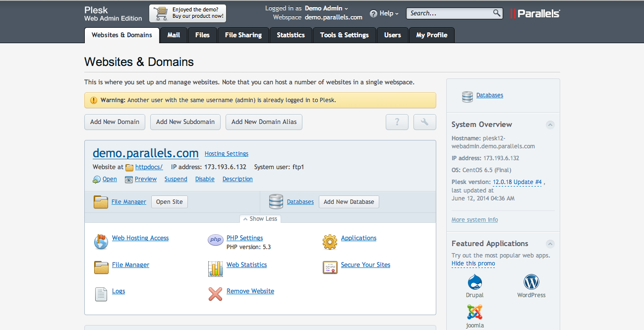Open the Web Hosting Access link
This screenshot has height=330, width=644.
coord(140,238)
